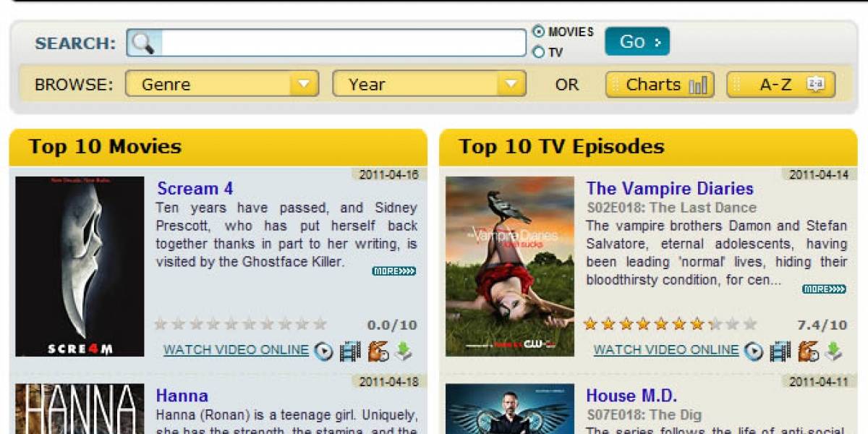The image size is (868, 434).
Task: Open the Scream 4 title link
Action: click(195, 189)
